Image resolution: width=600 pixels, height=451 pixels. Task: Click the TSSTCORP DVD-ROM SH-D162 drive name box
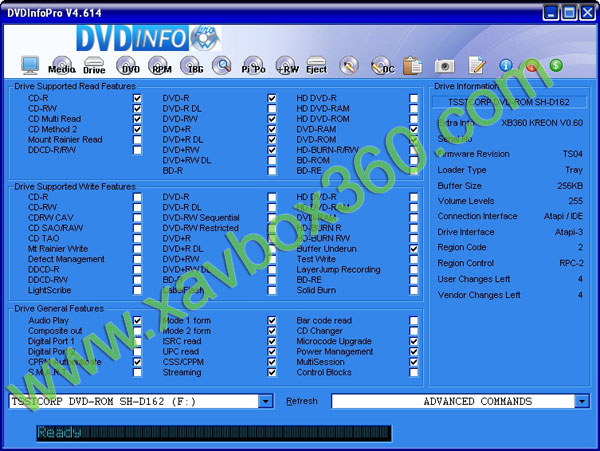509,102
